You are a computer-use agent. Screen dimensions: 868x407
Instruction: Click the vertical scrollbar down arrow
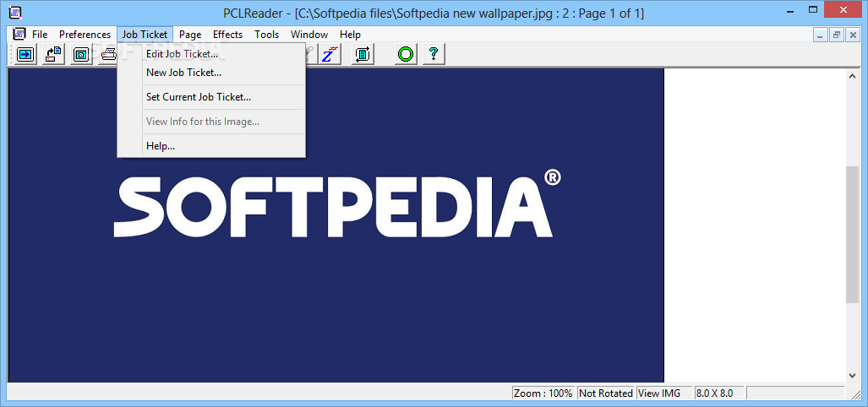point(853,375)
